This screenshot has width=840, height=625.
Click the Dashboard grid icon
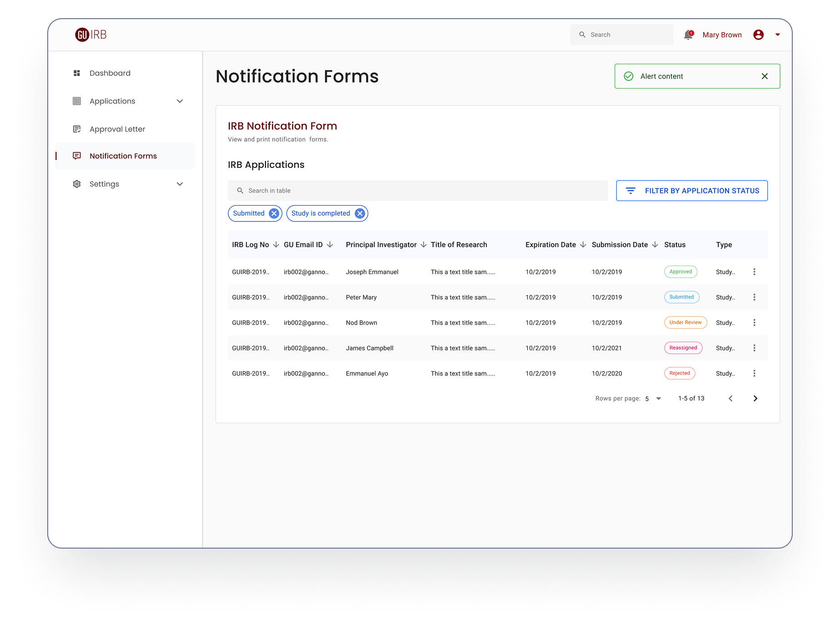click(x=77, y=73)
